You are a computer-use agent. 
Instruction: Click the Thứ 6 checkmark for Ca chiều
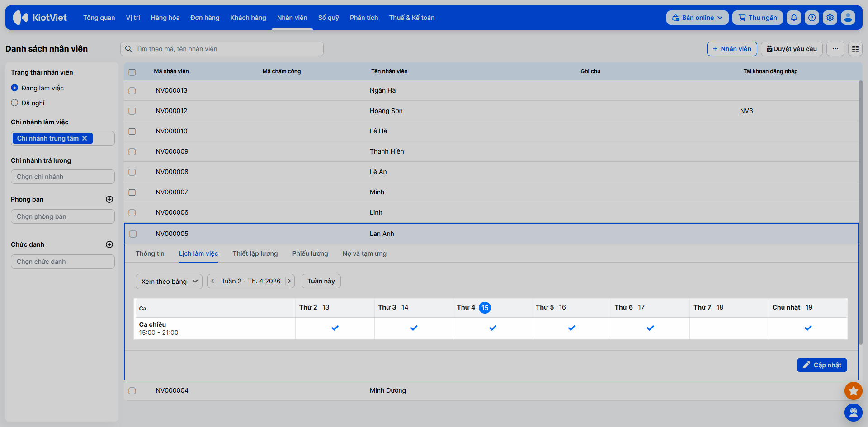[x=650, y=328]
